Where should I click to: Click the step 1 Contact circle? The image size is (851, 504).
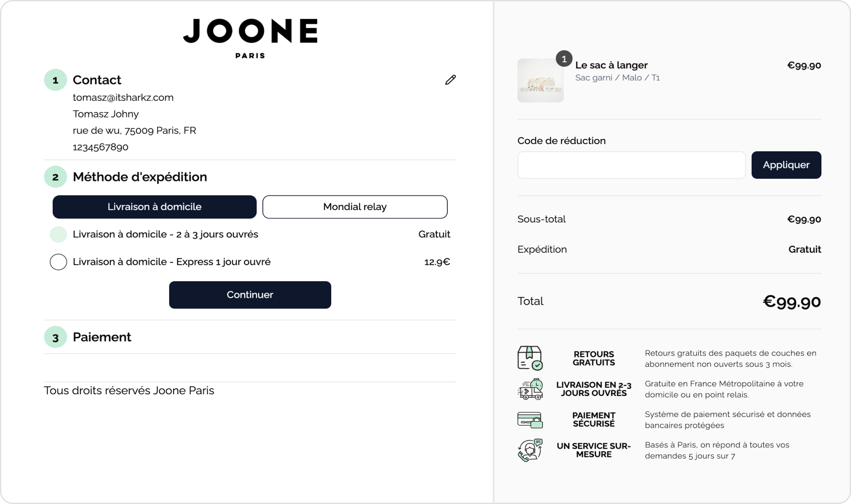click(55, 80)
